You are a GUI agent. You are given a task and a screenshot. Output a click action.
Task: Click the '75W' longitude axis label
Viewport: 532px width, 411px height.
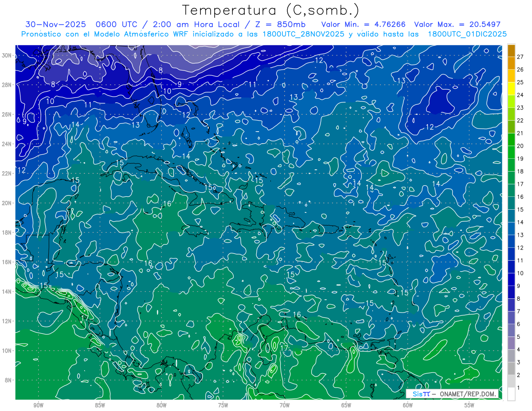[x=223, y=405]
